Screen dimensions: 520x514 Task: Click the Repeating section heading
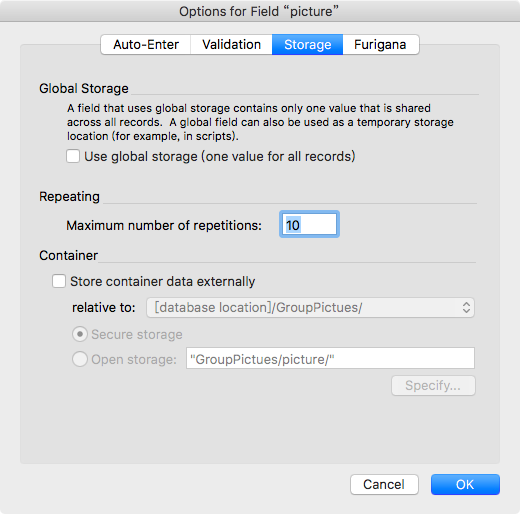click(x=69, y=196)
